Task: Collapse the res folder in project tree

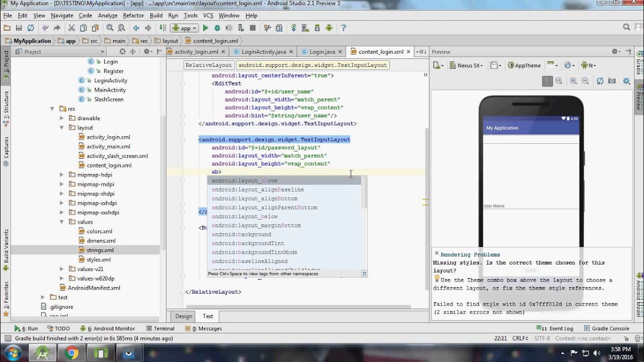Action: (52, 109)
